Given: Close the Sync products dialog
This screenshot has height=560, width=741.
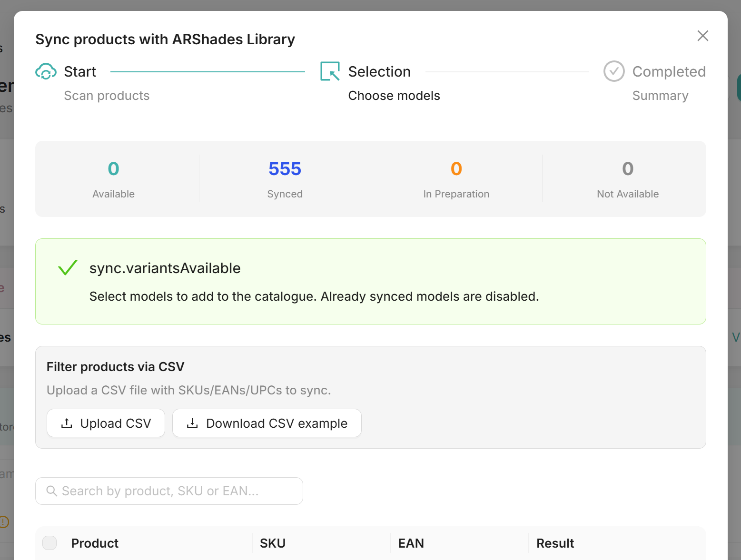Looking at the screenshot, I should click(702, 36).
